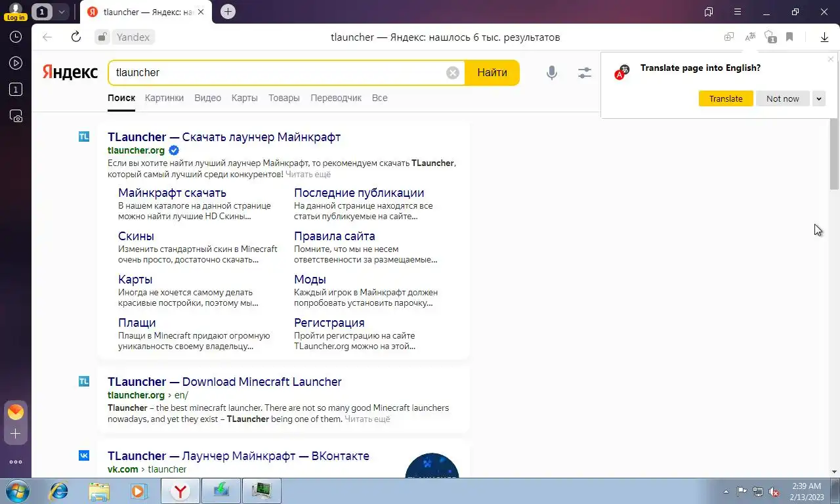Start voice search with microphone icon
This screenshot has width=840, height=504.
pyautogui.click(x=552, y=73)
